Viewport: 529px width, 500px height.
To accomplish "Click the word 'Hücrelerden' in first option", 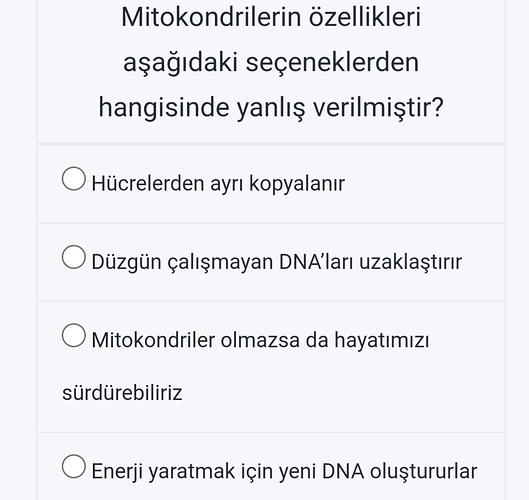I will coord(148,184).
